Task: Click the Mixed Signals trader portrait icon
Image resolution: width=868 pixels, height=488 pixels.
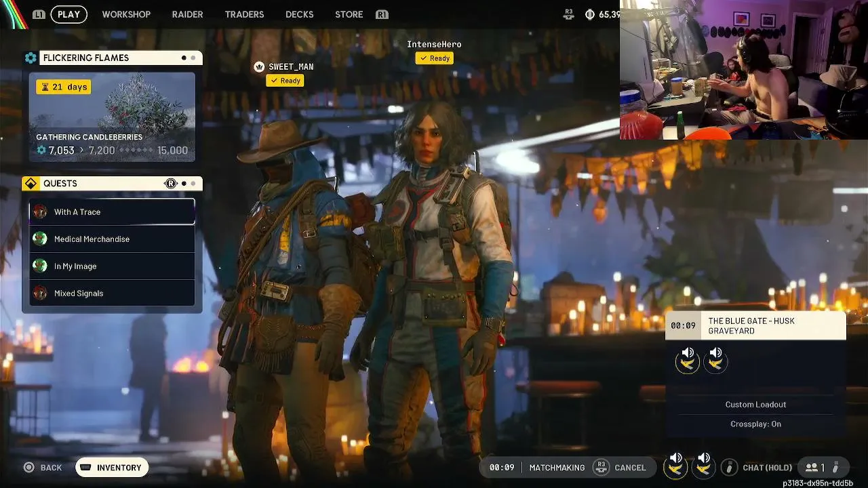Action: (x=40, y=293)
